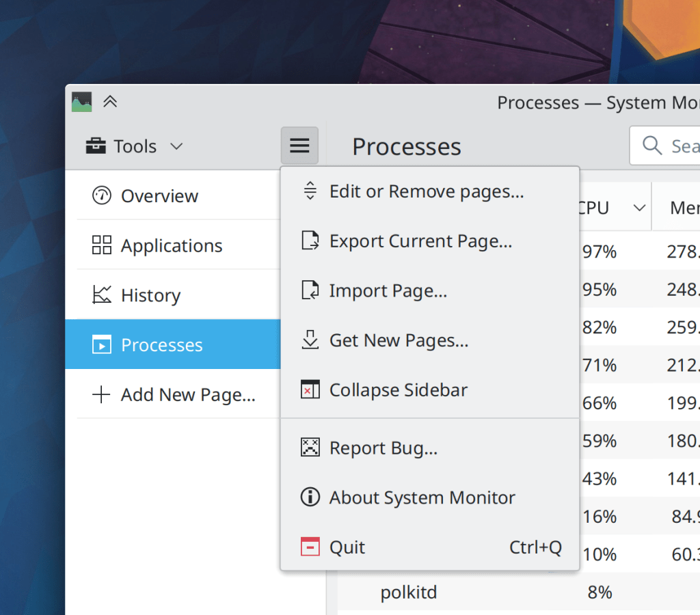
Task: Click the About System Monitor info icon
Action: pos(310,497)
